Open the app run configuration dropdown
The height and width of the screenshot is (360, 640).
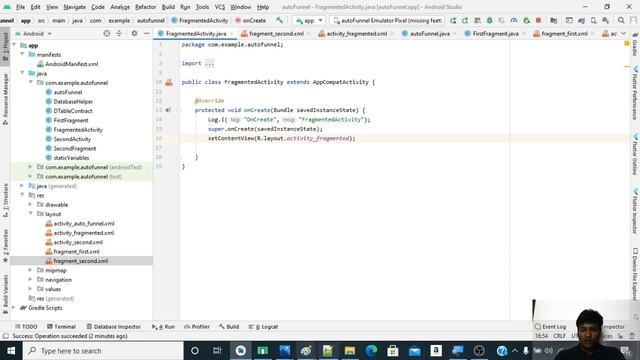[309, 20]
